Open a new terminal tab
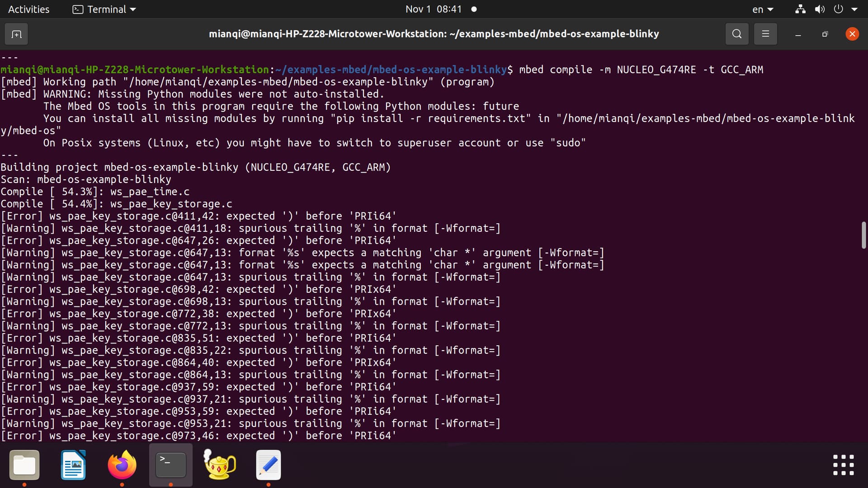Viewport: 868px width, 488px height. (16, 34)
